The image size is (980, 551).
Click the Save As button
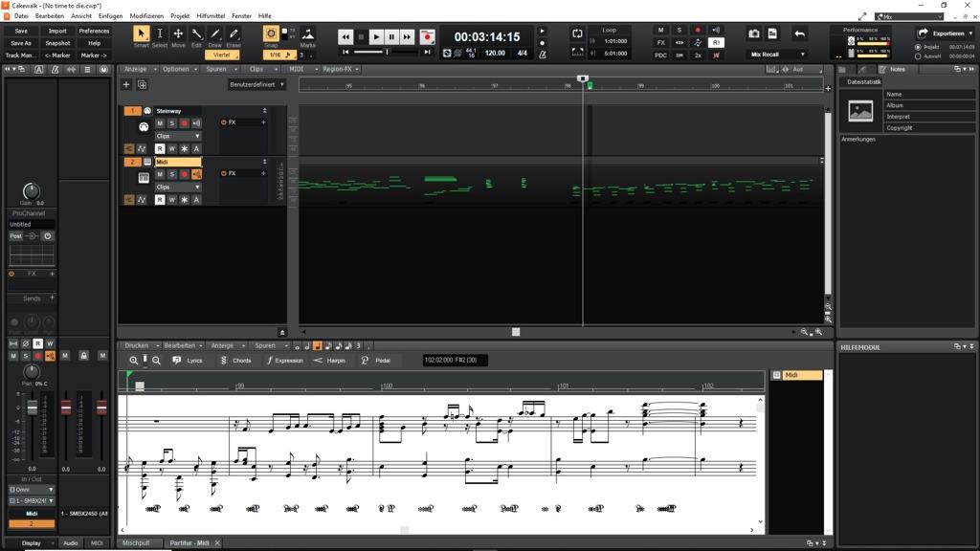coord(21,43)
